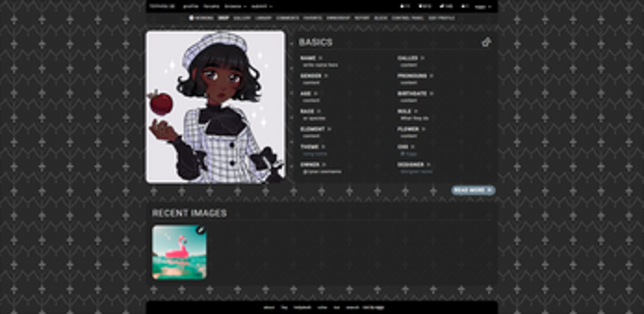
Task: Open the CONTROL PANEL link
Action: [407, 18]
